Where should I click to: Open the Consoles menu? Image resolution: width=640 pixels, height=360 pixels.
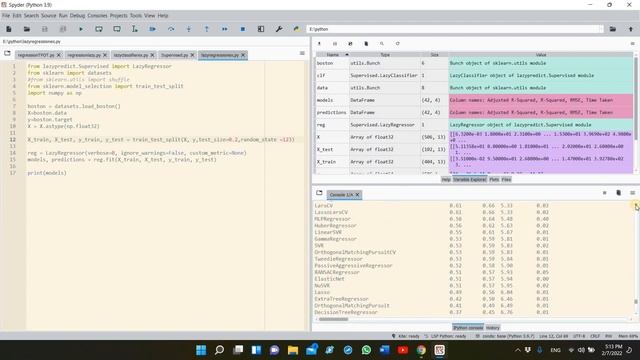(x=97, y=16)
